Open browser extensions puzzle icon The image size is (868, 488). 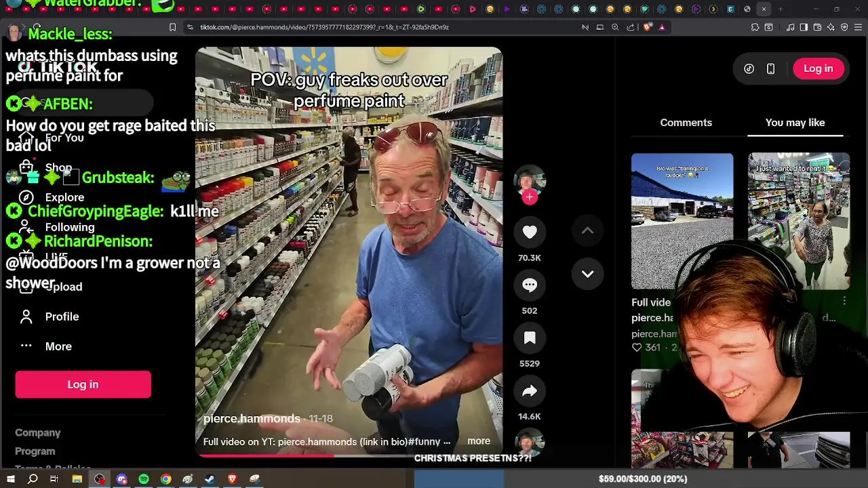coord(755,27)
